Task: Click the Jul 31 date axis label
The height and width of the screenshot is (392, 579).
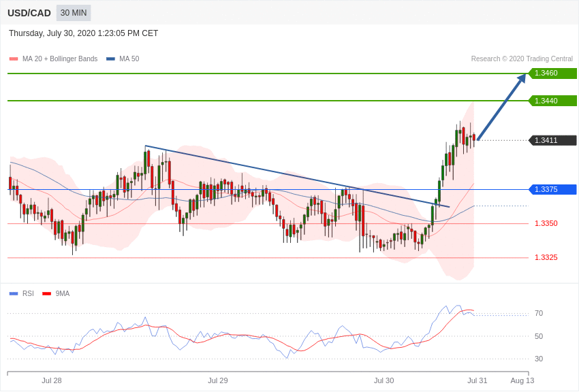Action: (x=478, y=380)
